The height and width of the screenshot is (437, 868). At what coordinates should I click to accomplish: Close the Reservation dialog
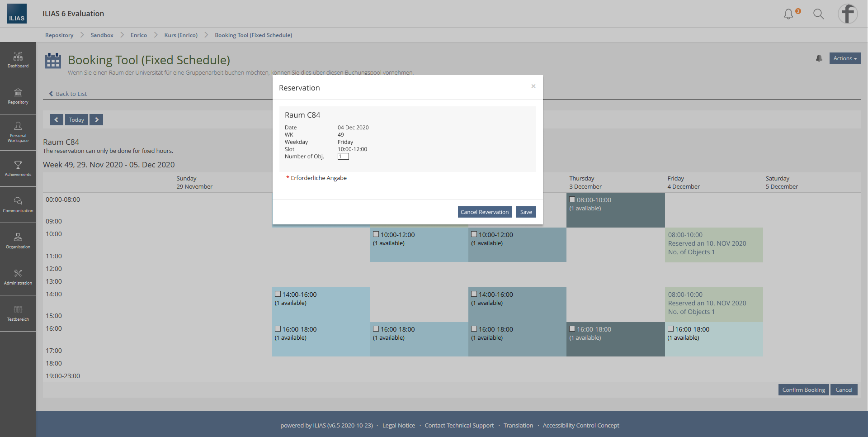(x=533, y=86)
